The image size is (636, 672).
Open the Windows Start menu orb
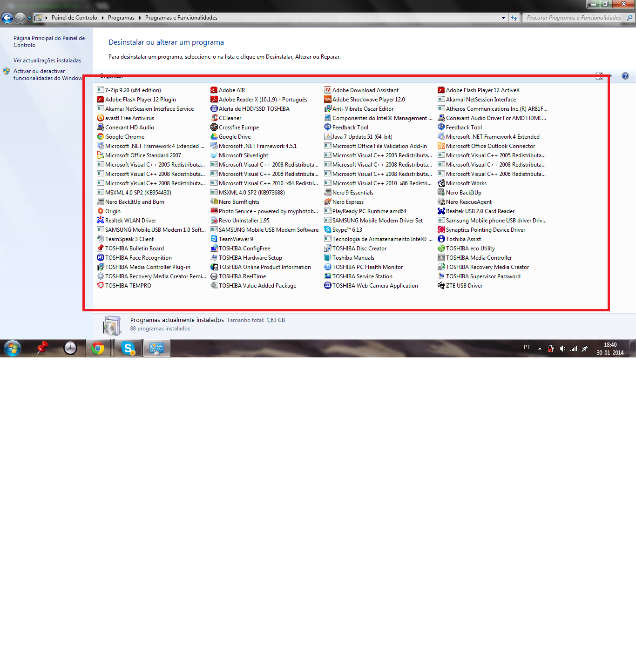[13, 348]
